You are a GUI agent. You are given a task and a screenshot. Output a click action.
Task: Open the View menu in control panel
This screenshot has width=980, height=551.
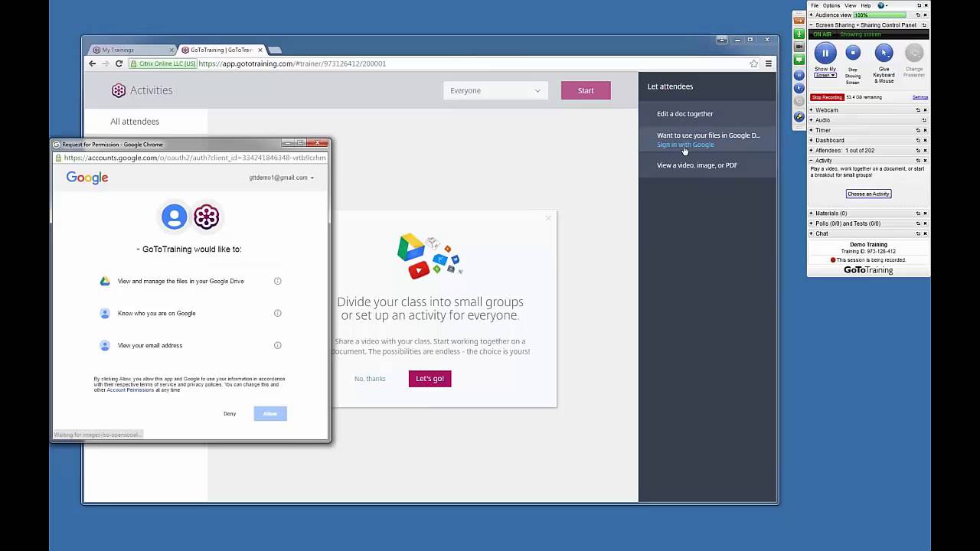850,5
